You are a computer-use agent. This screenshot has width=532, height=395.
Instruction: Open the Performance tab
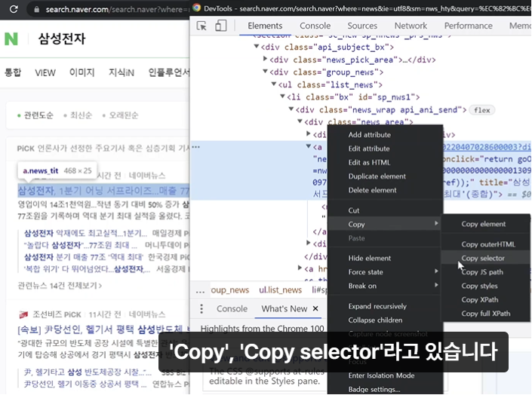tap(468, 26)
